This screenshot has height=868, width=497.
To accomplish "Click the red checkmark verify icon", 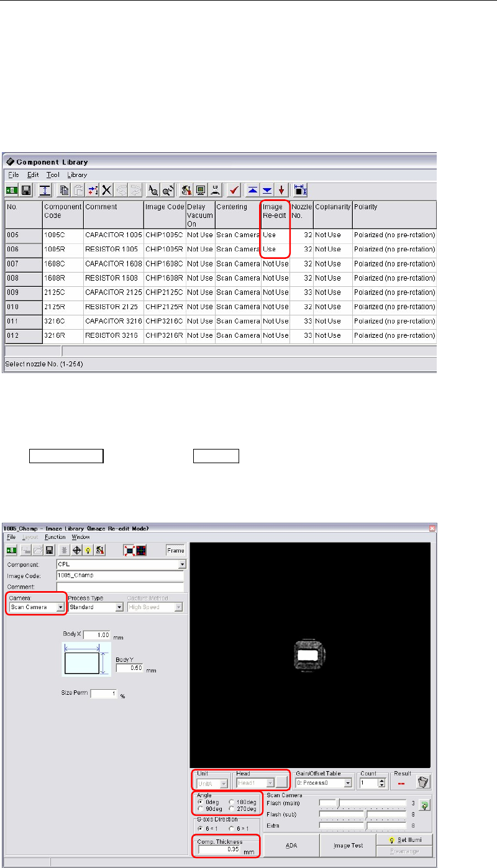I will [x=234, y=191].
